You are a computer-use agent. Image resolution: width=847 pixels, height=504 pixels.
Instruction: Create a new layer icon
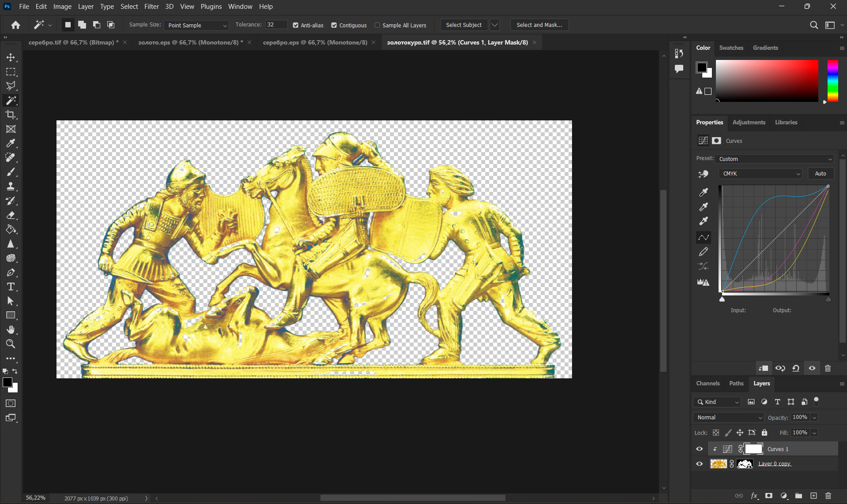[813, 496]
